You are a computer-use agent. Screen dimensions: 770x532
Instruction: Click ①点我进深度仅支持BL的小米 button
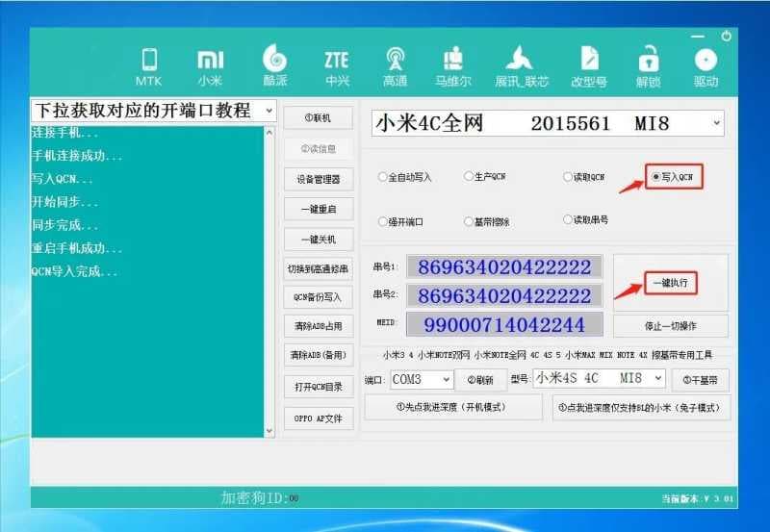(x=642, y=408)
